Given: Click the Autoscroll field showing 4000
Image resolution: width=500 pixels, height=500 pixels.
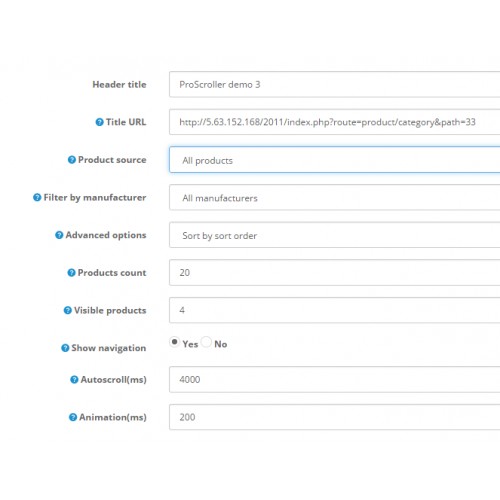Looking at the screenshot, I should [x=334, y=380].
